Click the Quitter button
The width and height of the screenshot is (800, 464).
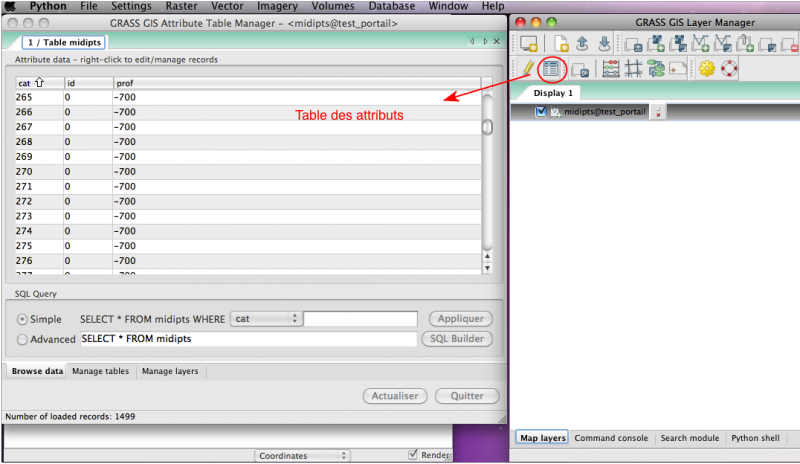point(467,396)
